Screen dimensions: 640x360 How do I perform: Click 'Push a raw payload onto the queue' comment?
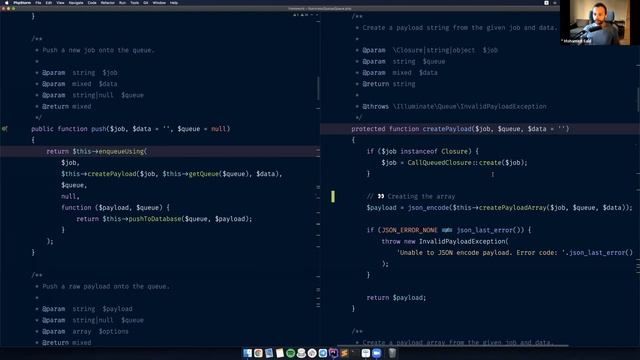pyautogui.click(x=106, y=287)
